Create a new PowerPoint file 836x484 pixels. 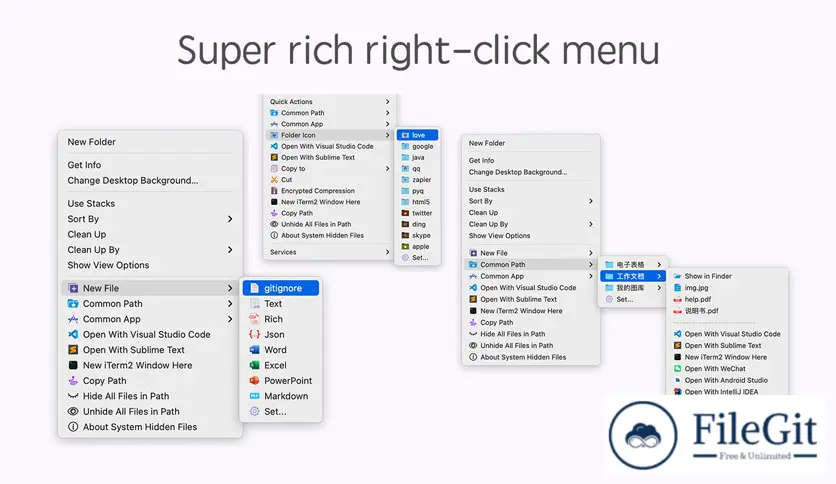coord(281,381)
